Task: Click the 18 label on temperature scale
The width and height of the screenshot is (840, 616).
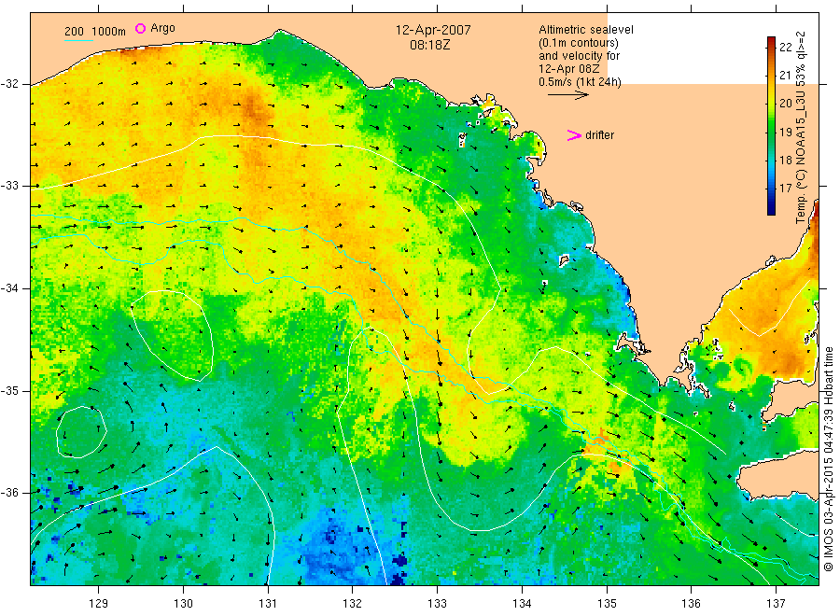Action: tap(785, 160)
